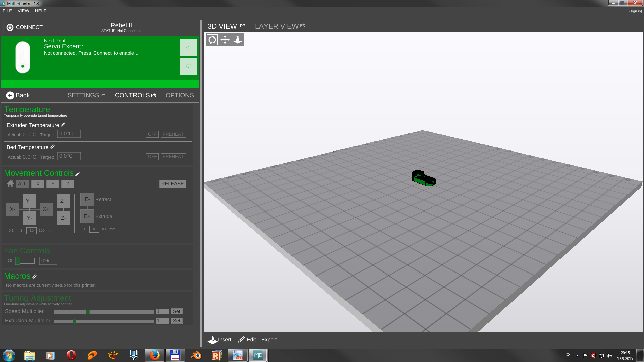
Task: Select the rotate view tool
Action: tap(212, 40)
